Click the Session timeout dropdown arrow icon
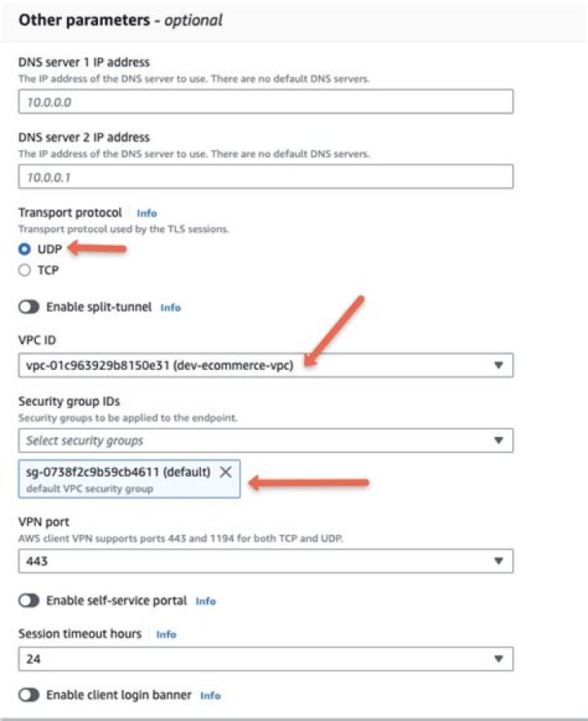Viewport: 588px width, 721px height. [499, 659]
